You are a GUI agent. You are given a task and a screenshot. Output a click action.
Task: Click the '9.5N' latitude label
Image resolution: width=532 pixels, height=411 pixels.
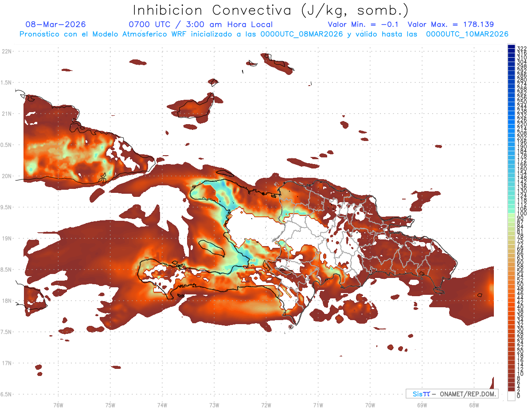[x=6, y=207]
